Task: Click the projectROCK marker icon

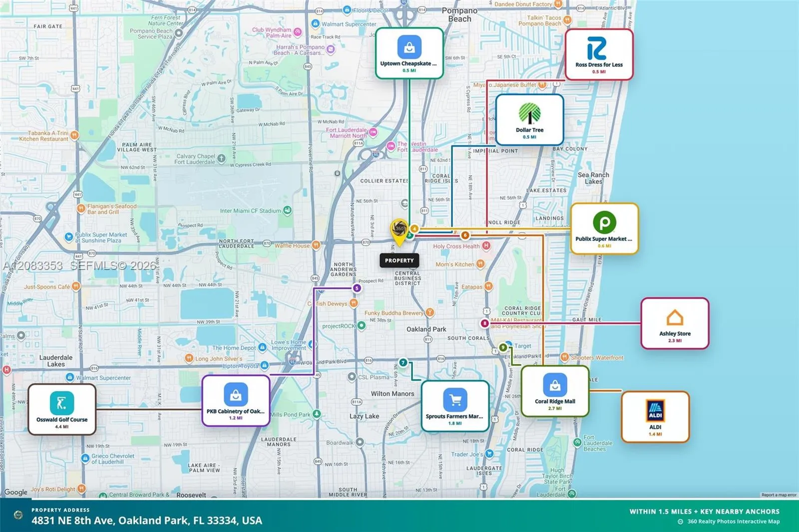Action: point(362,325)
